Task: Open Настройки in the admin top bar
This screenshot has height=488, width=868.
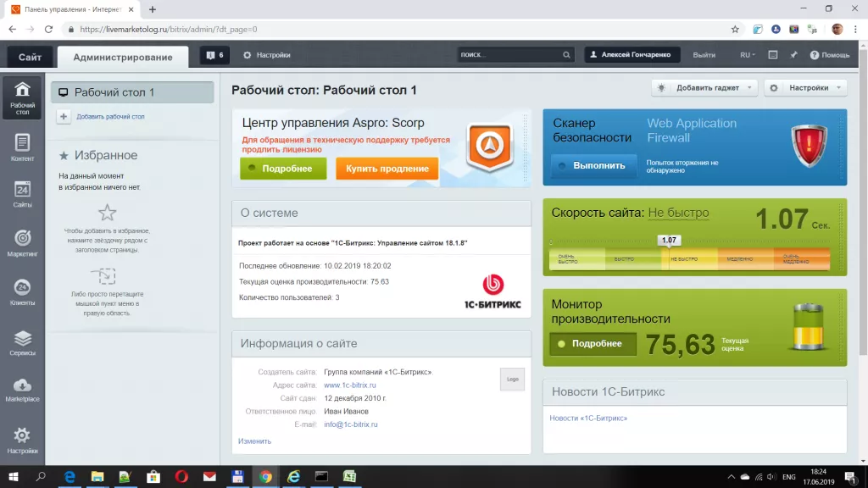Action: pos(267,55)
